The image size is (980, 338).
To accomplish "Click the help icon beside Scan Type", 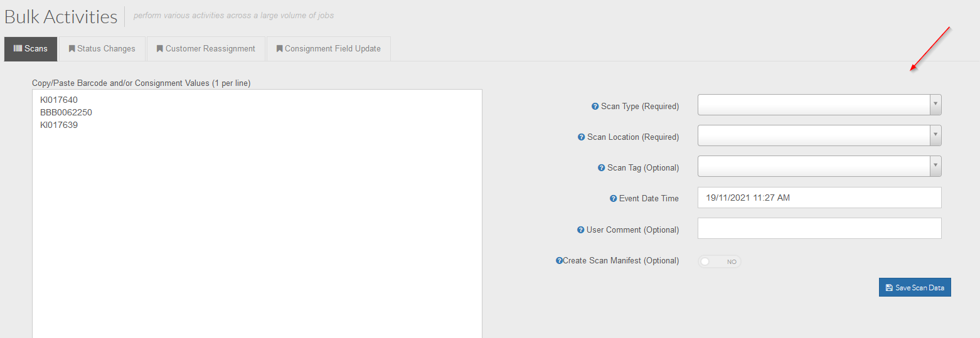I will [x=595, y=107].
